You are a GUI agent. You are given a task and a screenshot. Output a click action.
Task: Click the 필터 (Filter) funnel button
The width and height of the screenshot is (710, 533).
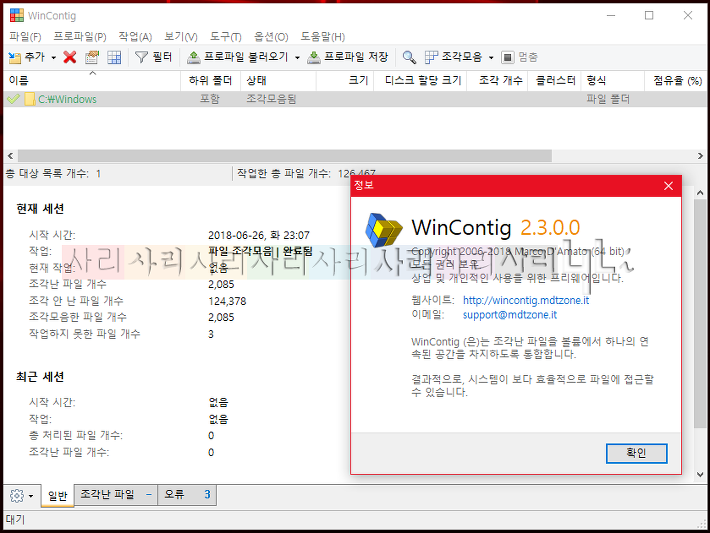(154, 57)
